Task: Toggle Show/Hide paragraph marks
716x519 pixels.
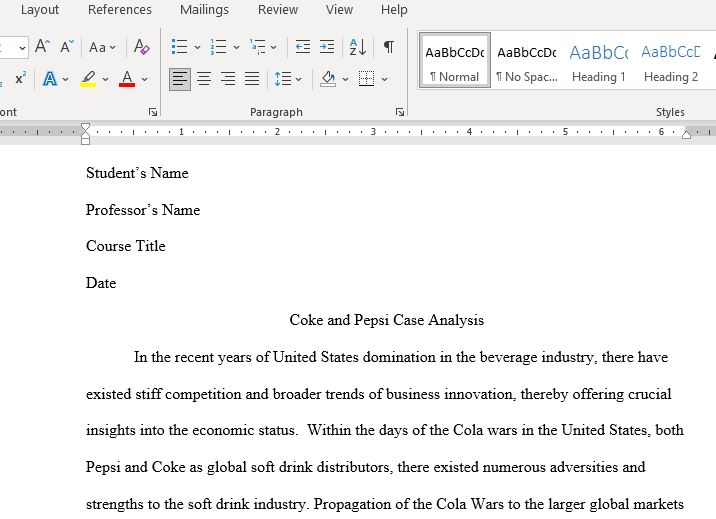Action: tap(389, 47)
